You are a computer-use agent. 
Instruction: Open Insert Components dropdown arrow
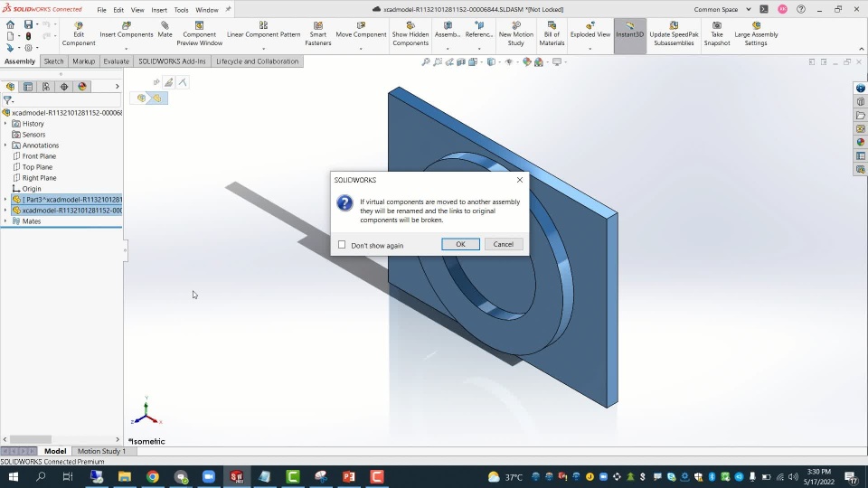(127, 49)
